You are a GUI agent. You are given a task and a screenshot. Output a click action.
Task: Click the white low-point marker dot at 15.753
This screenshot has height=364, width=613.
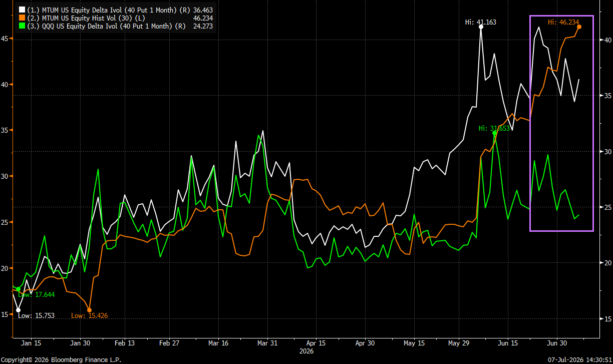point(19,310)
